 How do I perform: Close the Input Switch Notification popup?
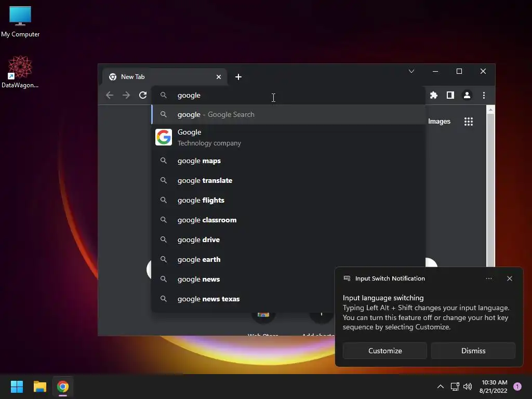pyautogui.click(x=510, y=278)
